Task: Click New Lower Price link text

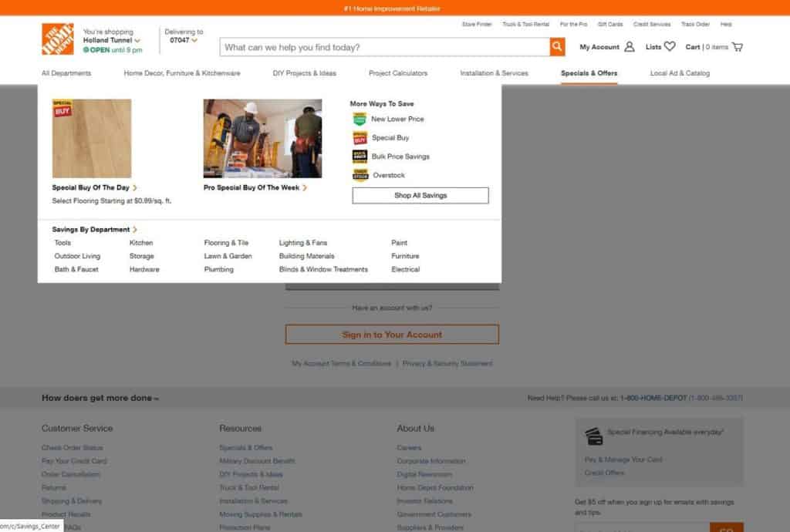Action: [397, 120]
